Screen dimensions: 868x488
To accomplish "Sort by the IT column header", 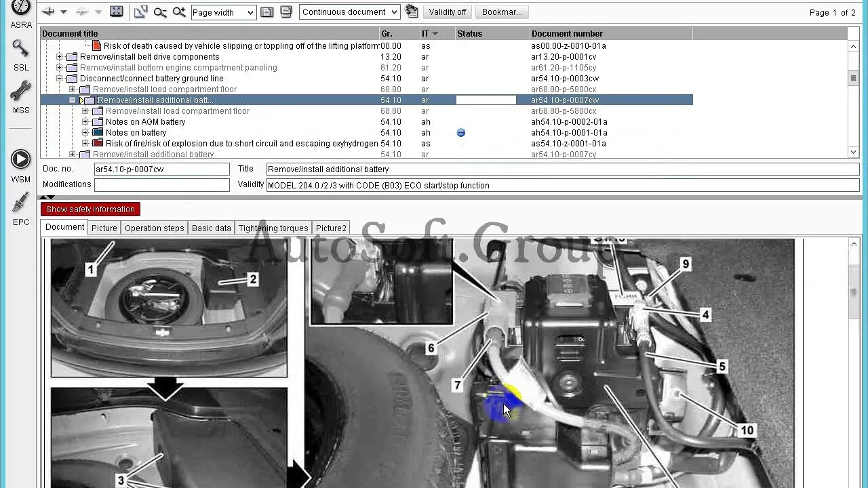I will pyautogui.click(x=437, y=33).
